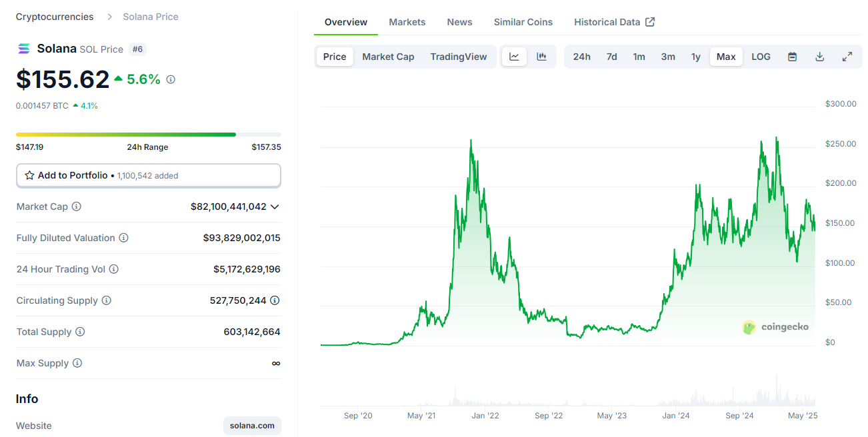This screenshot has height=437, width=868.
Task: Select the Price chart toggle
Action: (335, 57)
